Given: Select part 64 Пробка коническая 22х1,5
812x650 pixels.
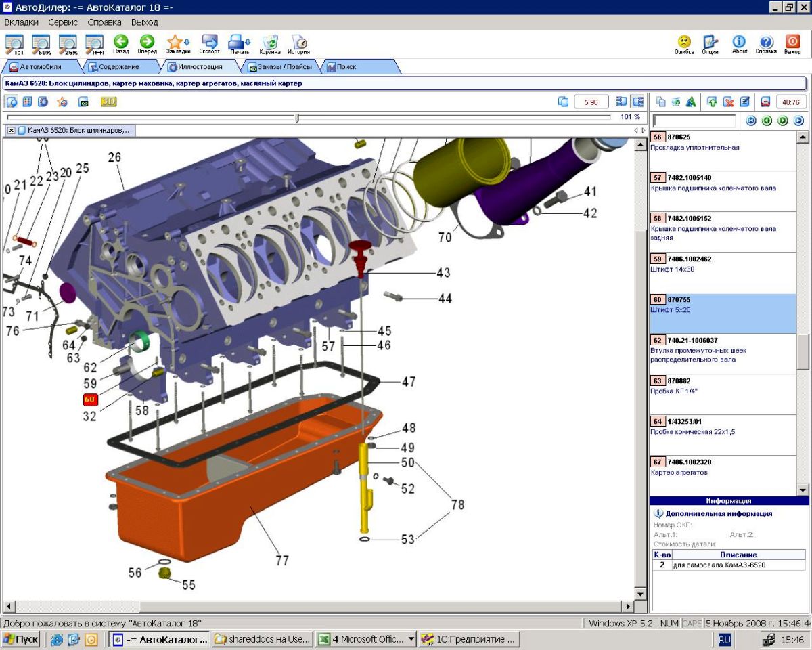Looking at the screenshot, I should pyautogui.click(x=723, y=435).
